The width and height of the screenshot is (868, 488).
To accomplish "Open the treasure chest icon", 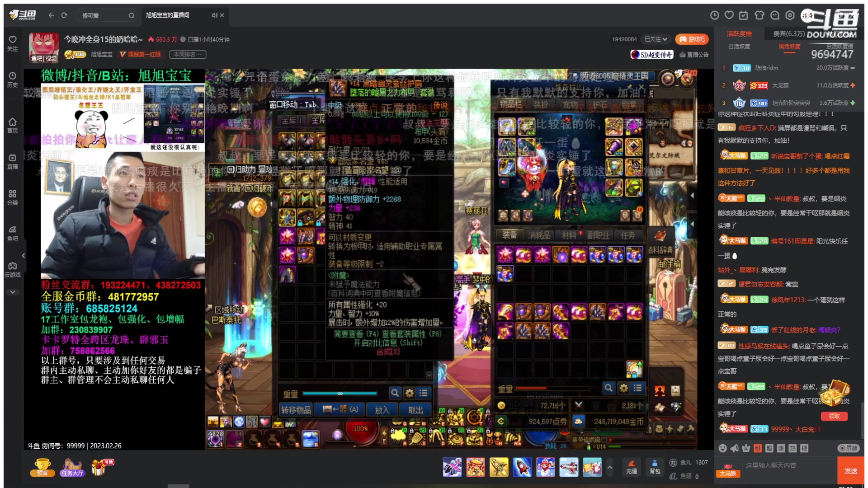I will point(835,394).
